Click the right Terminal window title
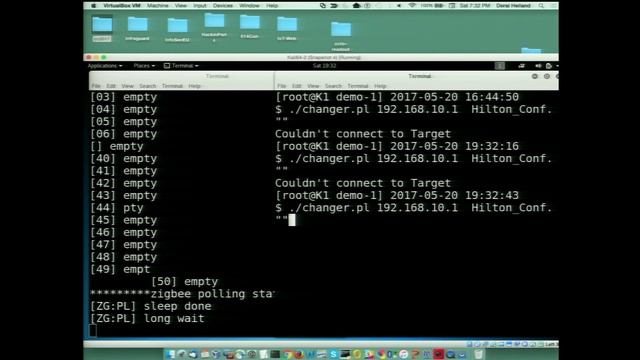The width and height of the screenshot is (640, 360). [x=420, y=76]
